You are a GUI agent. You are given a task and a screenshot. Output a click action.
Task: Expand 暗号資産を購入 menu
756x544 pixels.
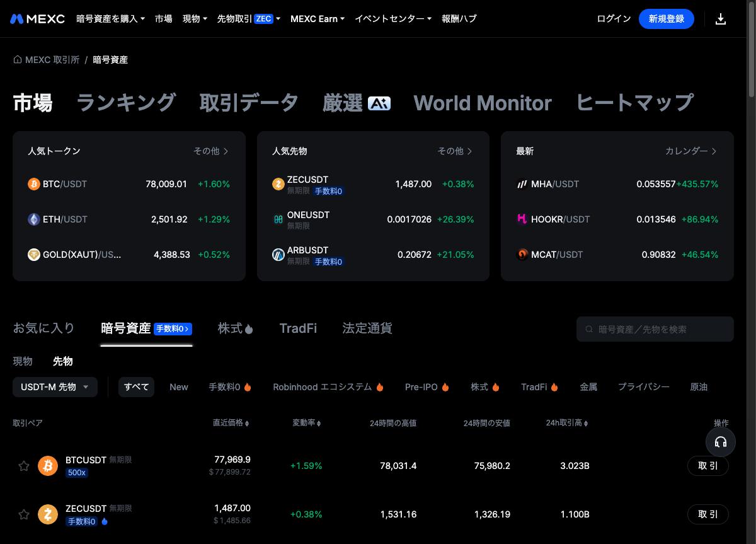click(110, 19)
